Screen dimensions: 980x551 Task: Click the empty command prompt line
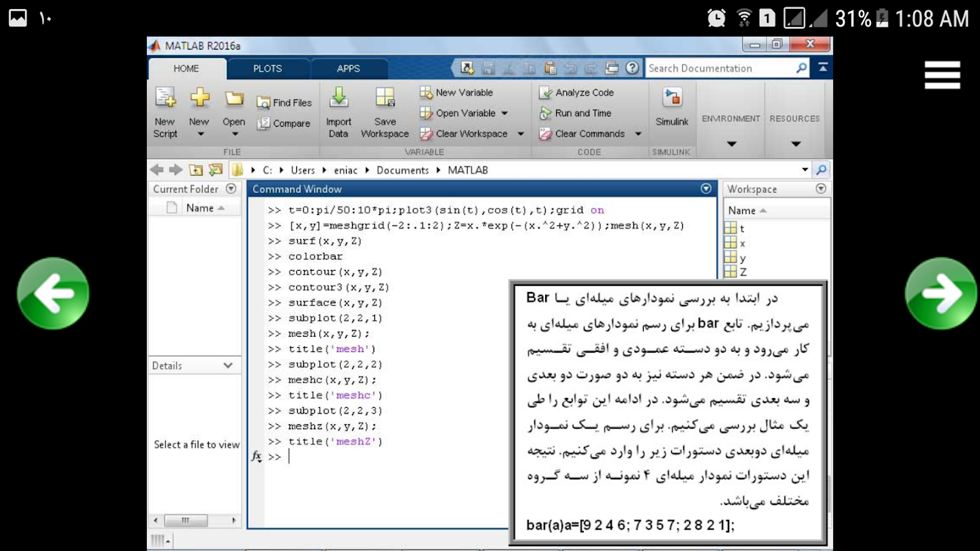(x=491, y=457)
